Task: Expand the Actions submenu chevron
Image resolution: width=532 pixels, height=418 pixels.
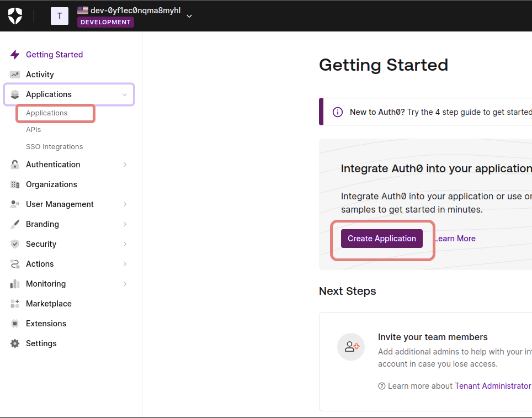Action: click(x=125, y=264)
